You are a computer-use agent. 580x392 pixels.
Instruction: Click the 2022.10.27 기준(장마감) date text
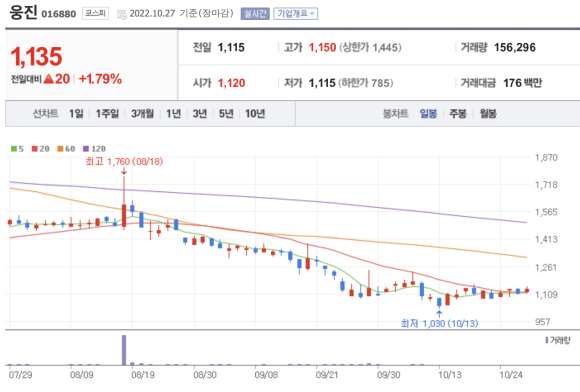coord(181,14)
